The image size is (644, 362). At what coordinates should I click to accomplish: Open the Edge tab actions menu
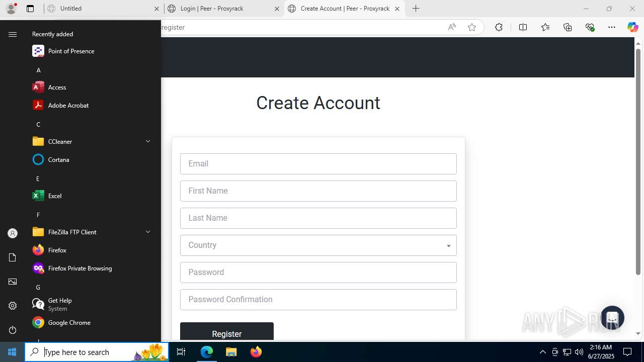tap(30, 9)
